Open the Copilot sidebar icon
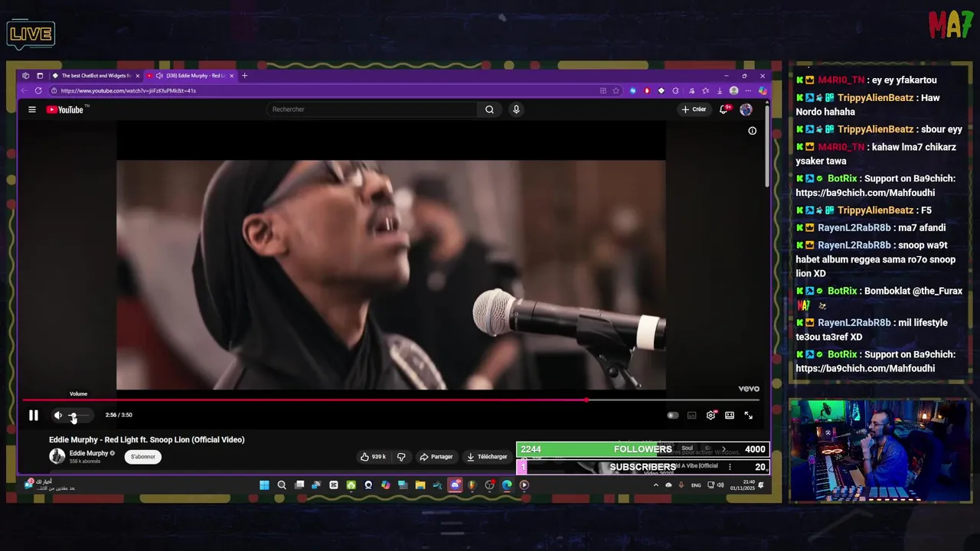The width and height of the screenshot is (980, 551). tap(763, 90)
